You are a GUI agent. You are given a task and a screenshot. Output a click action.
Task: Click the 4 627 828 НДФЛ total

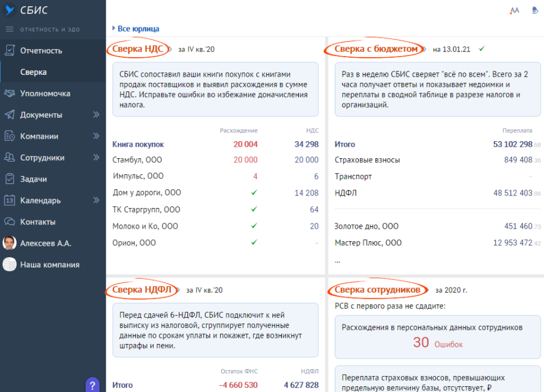[x=301, y=385]
